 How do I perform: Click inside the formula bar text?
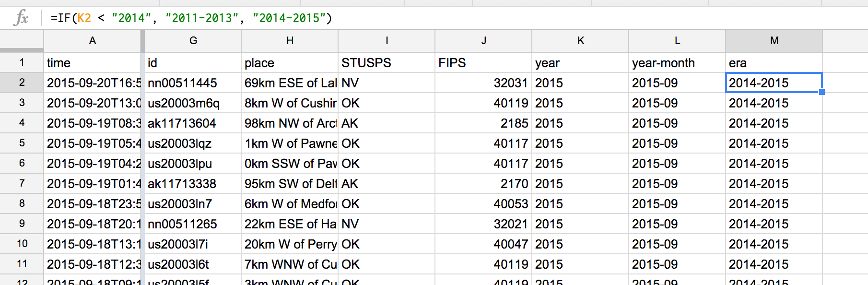[x=191, y=18]
